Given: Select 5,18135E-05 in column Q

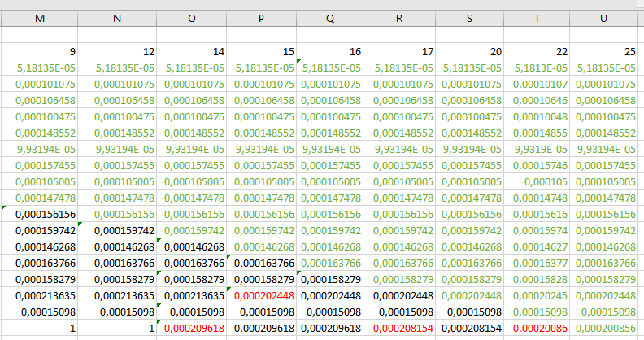Looking at the screenshot, I should 330,68.
